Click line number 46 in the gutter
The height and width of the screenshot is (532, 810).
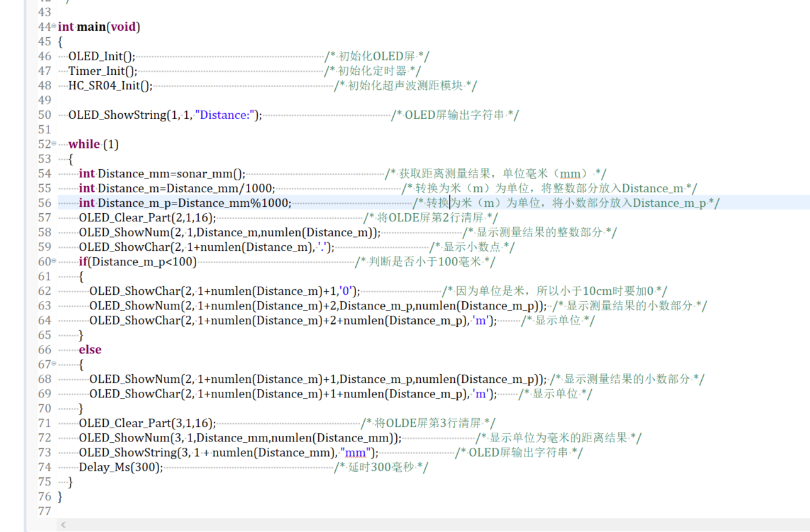click(44, 56)
